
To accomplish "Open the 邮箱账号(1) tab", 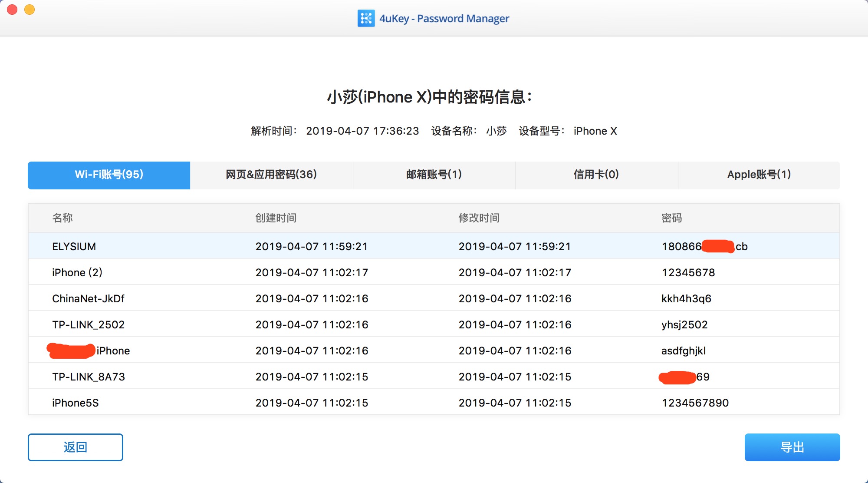I will tap(434, 175).
